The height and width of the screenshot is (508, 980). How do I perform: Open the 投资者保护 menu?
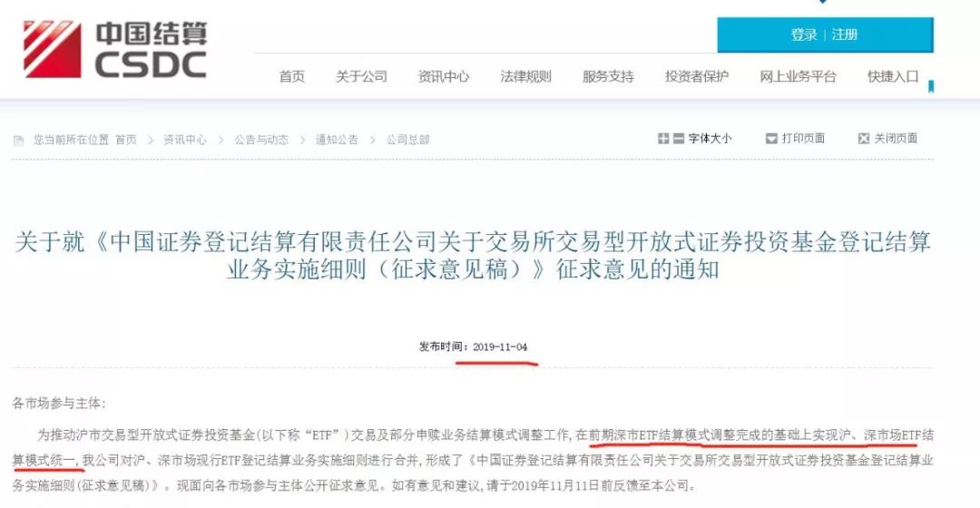[697, 76]
